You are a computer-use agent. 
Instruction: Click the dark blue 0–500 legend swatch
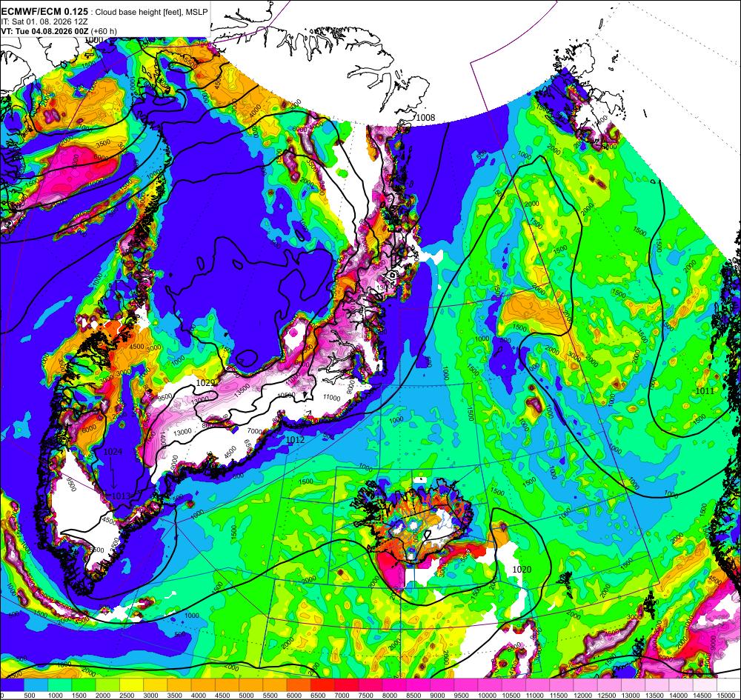point(12,685)
